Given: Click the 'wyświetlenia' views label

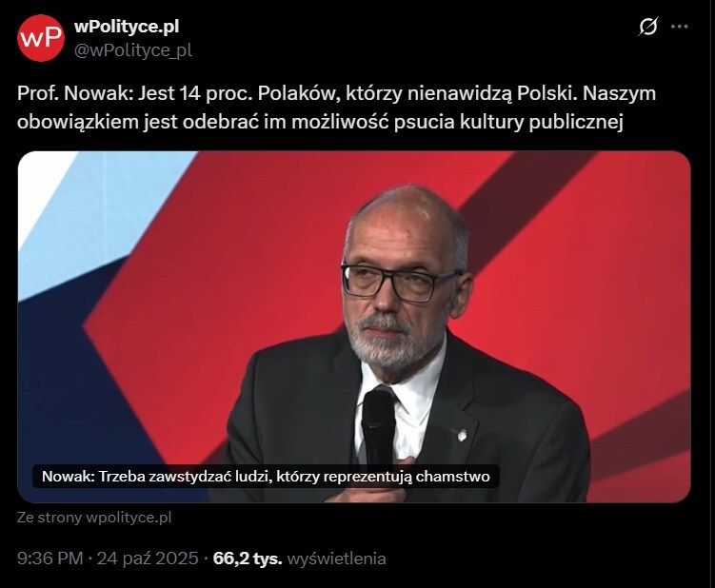Looking at the screenshot, I should click(336, 559).
